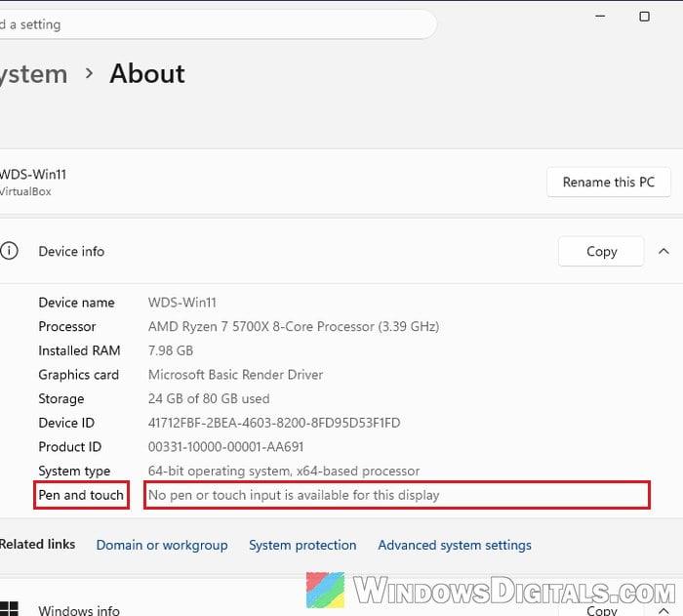The height and width of the screenshot is (616, 683).
Task: Click the Pen and touch label
Action: (81, 495)
